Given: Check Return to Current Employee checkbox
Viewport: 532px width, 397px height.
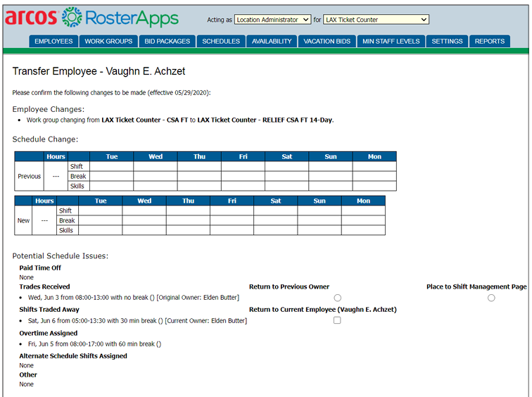Looking at the screenshot, I should tap(337, 320).
